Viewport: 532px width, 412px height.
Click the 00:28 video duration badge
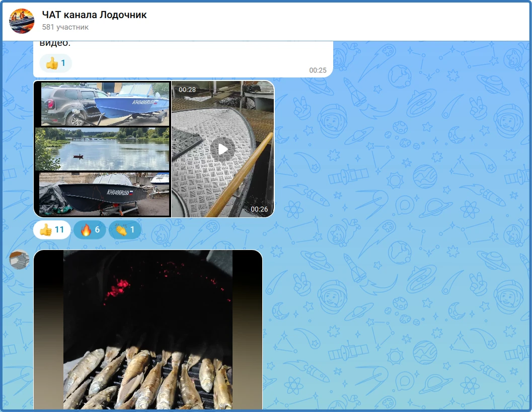pyautogui.click(x=187, y=90)
